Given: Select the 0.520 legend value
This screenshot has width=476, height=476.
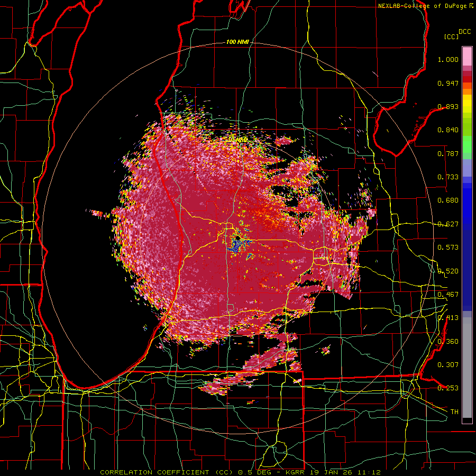Looking at the screenshot, I should coord(448,271).
